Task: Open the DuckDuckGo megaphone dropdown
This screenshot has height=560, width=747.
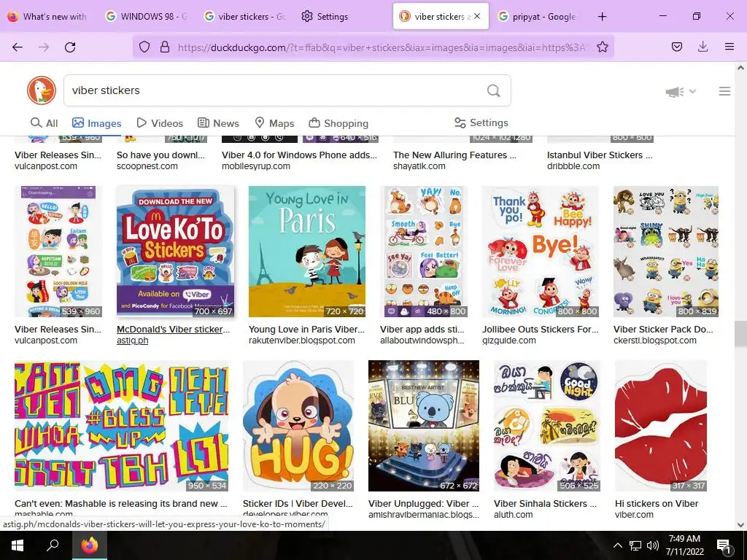Action: 681,91
